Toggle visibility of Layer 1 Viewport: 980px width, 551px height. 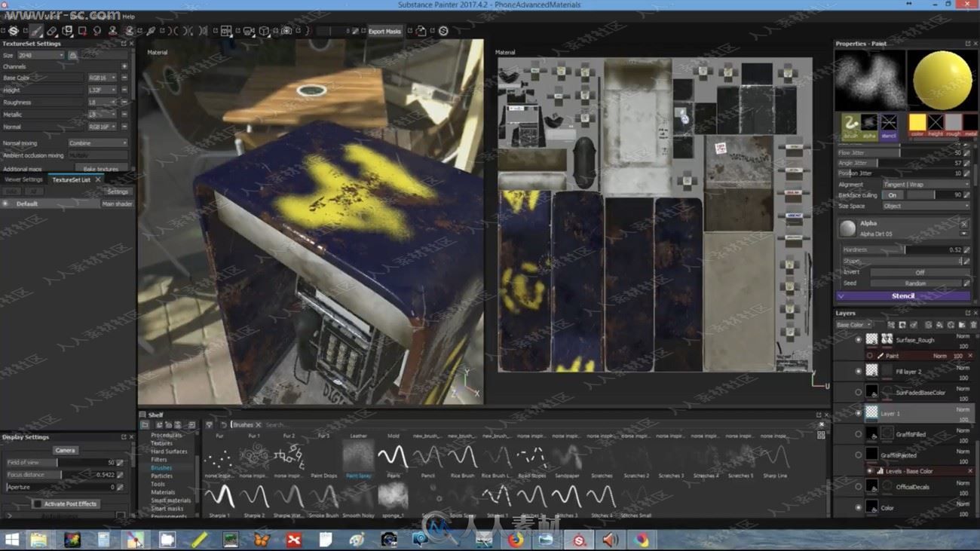tap(858, 413)
